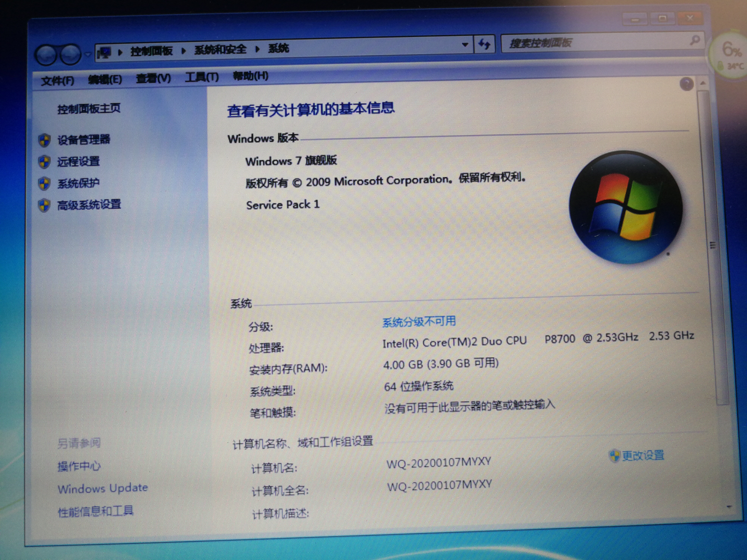
Task: Go to 控制面板主页
Action: pos(89,109)
